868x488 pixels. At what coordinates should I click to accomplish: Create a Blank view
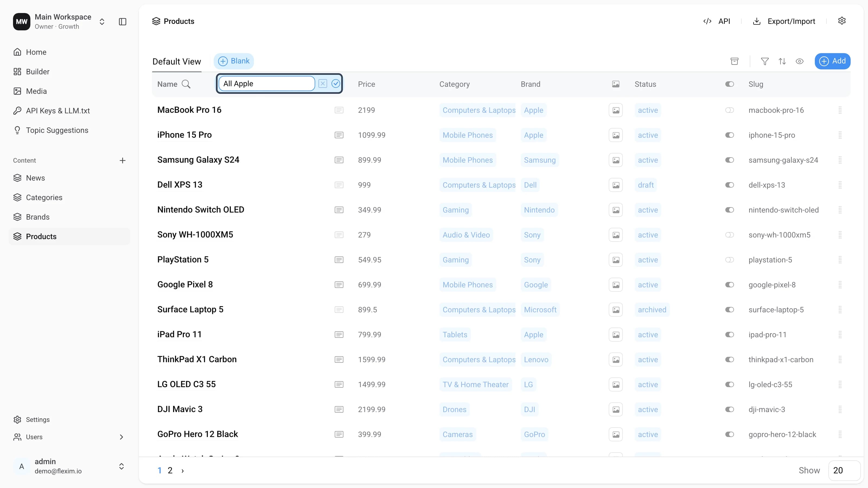point(234,61)
